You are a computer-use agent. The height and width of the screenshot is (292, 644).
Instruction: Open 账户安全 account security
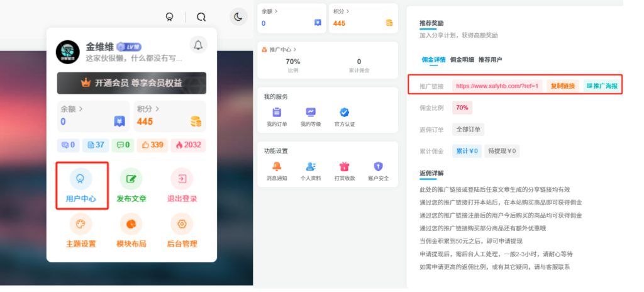tap(378, 172)
